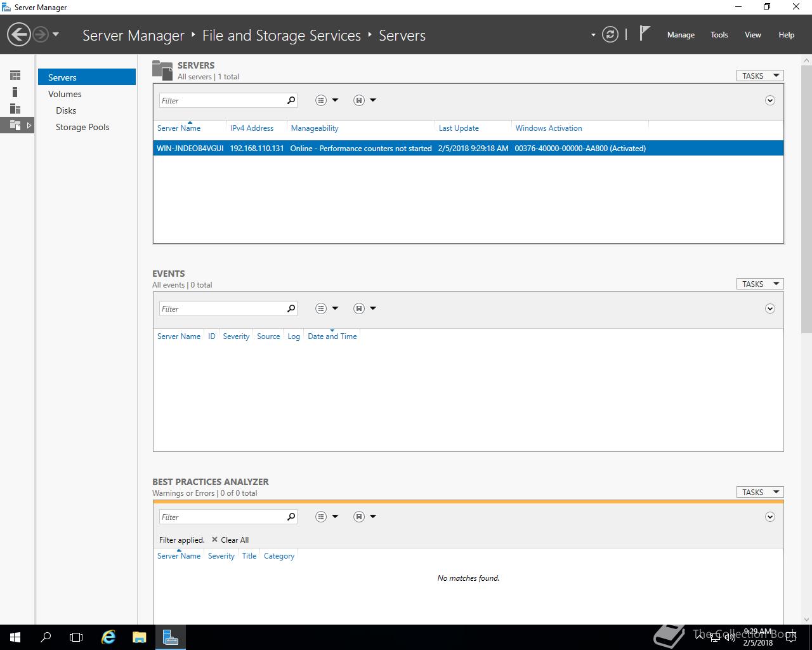
Task: Select the WIN-JNDEOB4VGUI server row
Action: 468,148
